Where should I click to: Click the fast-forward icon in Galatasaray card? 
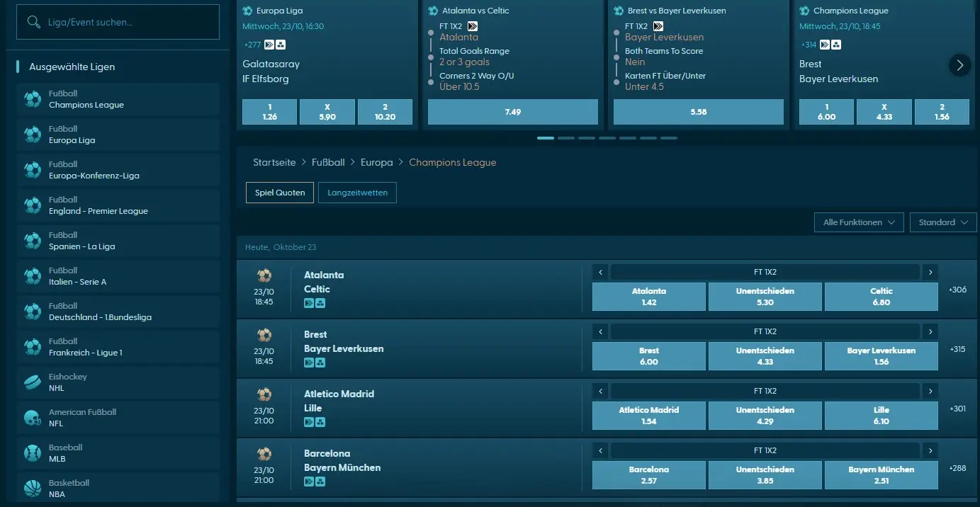click(269, 45)
